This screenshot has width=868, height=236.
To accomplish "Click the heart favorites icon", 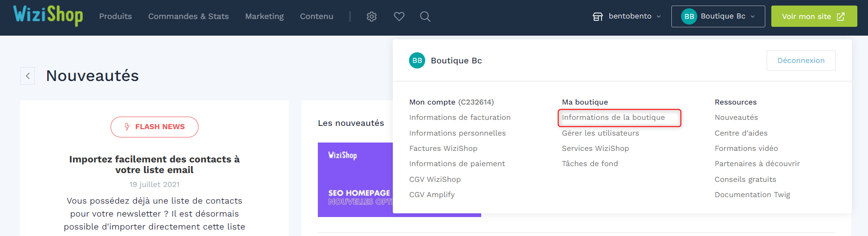I will tap(399, 17).
